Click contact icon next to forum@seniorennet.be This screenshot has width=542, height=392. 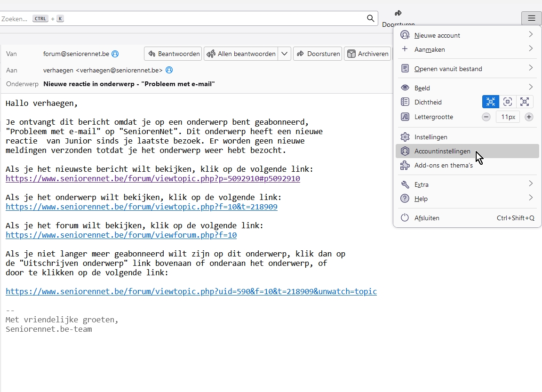pos(115,54)
